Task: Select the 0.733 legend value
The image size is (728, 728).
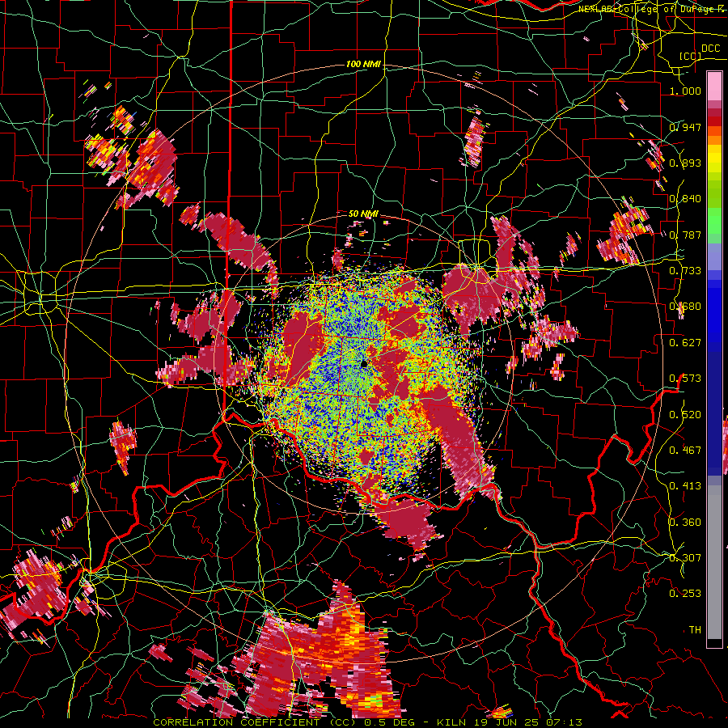Action: tap(685, 271)
